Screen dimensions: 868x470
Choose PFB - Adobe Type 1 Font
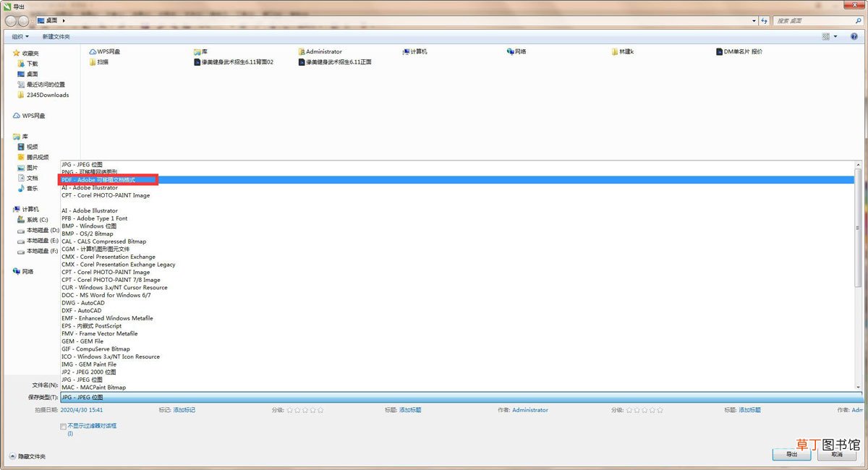click(x=456, y=218)
